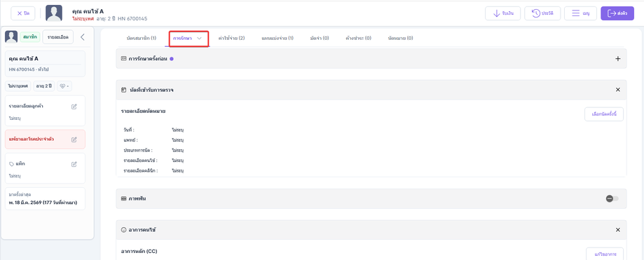Click the tag icon beside แท็ก

click(11, 164)
